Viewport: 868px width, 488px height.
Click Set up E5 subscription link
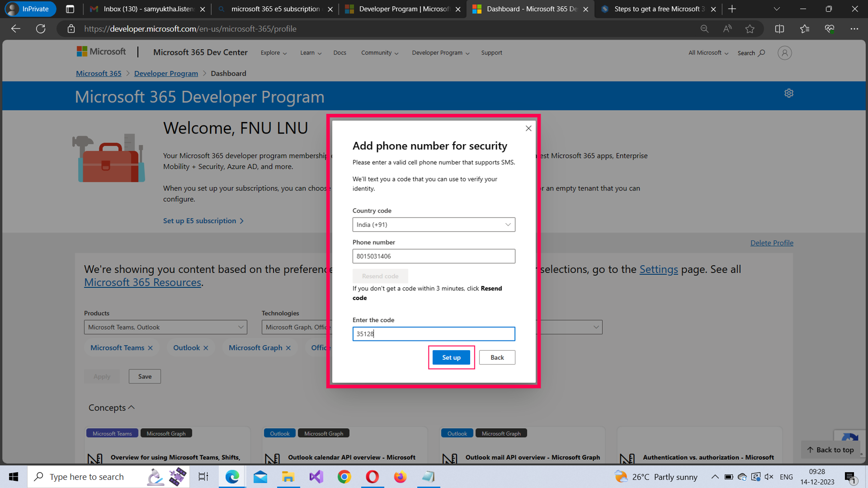click(x=203, y=221)
